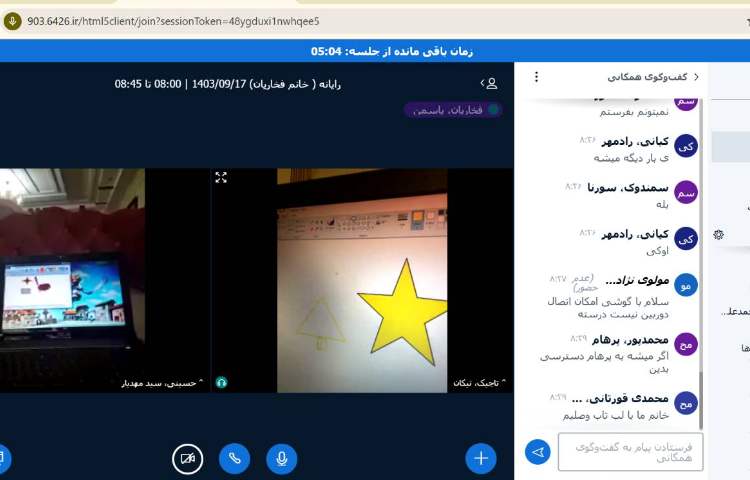Select the page URL in the address bar
Viewport: 750px width, 480px height.
pyautogui.click(x=173, y=22)
